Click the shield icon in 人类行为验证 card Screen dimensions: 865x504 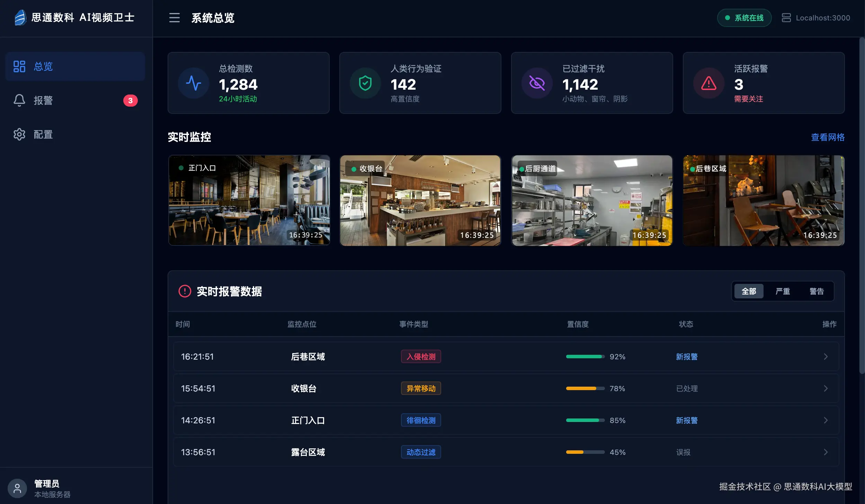[x=365, y=83]
